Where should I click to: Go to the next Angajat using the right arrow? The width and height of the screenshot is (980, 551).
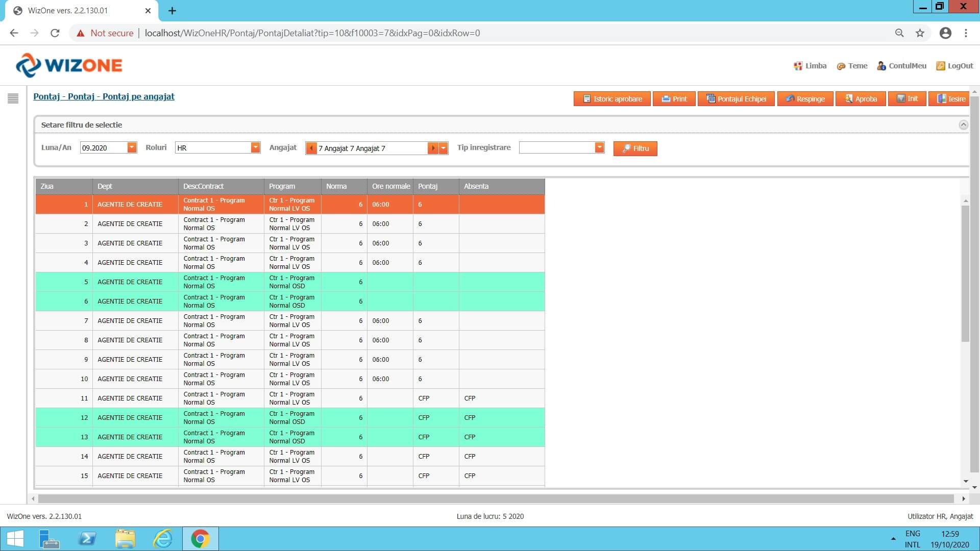(x=433, y=148)
